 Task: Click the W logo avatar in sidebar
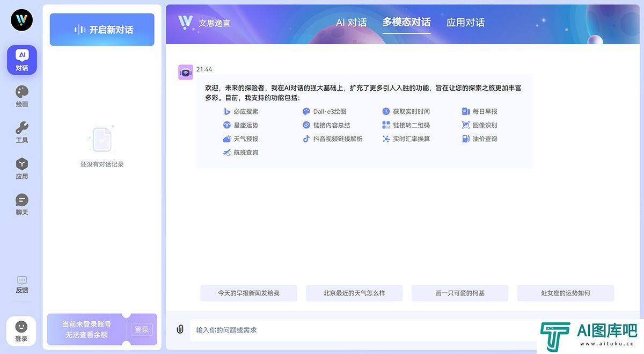point(22,20)
